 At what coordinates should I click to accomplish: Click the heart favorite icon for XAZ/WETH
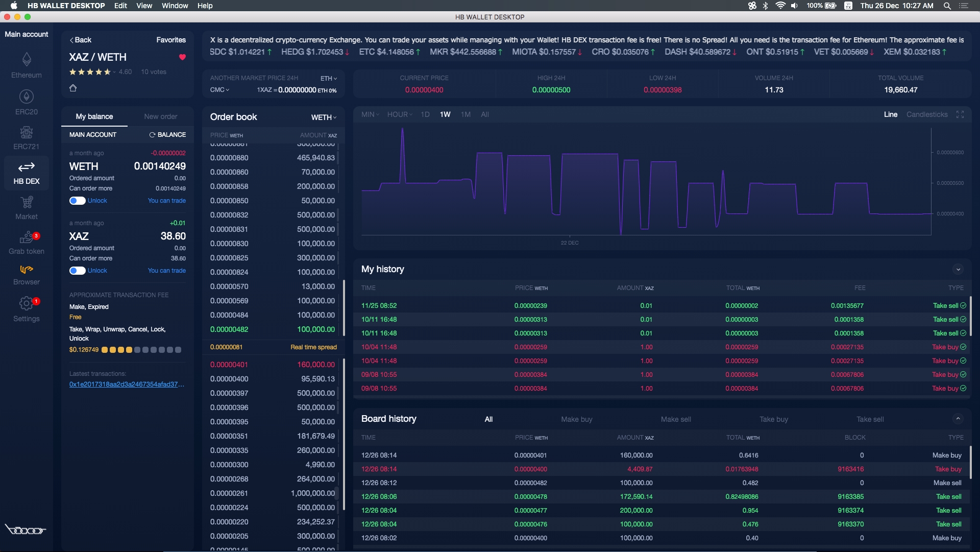pyautogui.click(x=182, y=57)
